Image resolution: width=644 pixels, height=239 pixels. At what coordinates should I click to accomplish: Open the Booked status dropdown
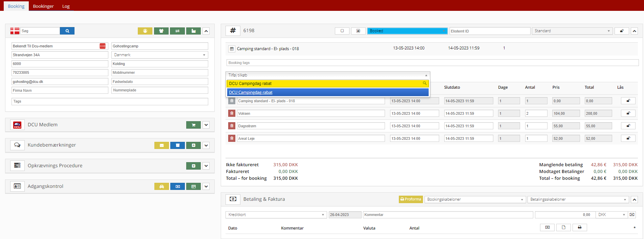(407, 31)
